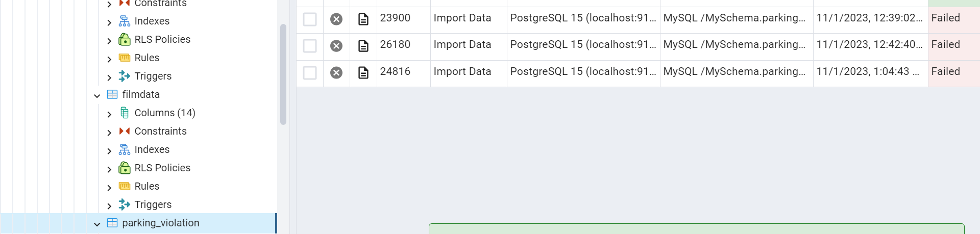Collapse the parking_violation tree node
Screen dimensions: 980x234
pyautogui.click(x=97, y=224)
